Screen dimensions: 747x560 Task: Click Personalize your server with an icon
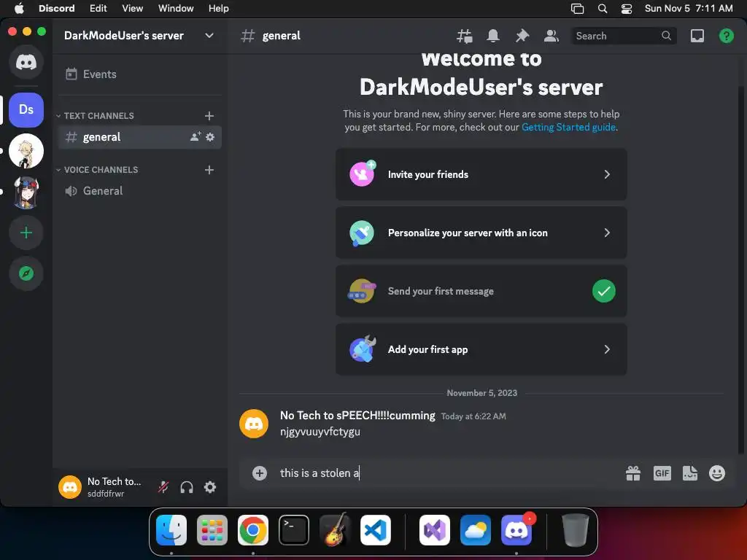click(481, 233)
